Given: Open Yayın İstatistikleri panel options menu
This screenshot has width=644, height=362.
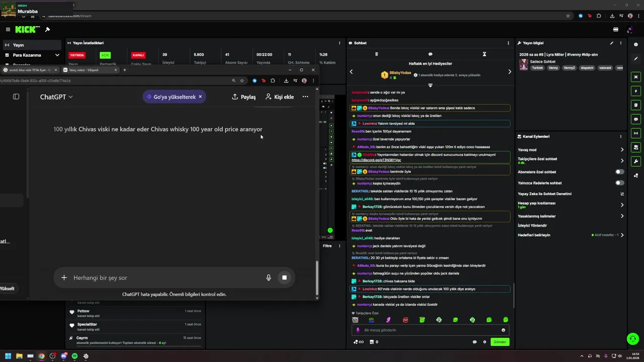Looking at the screenshot, I should click(340, 43).
